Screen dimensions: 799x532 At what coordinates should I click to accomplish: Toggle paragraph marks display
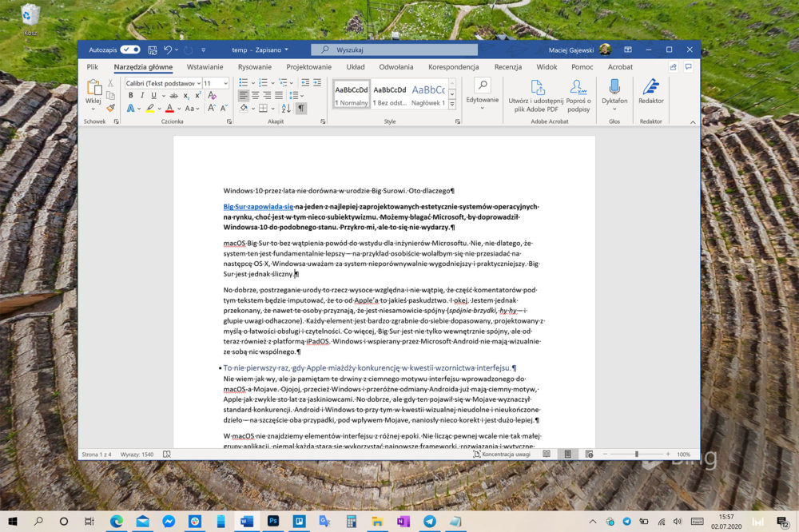(x=301, y=108)
